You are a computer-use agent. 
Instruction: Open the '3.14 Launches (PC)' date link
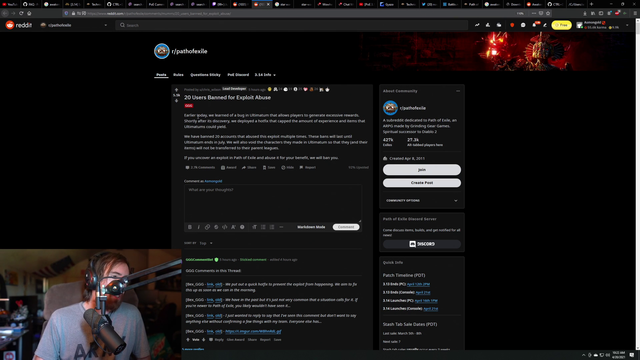click(x=426, y=300)
